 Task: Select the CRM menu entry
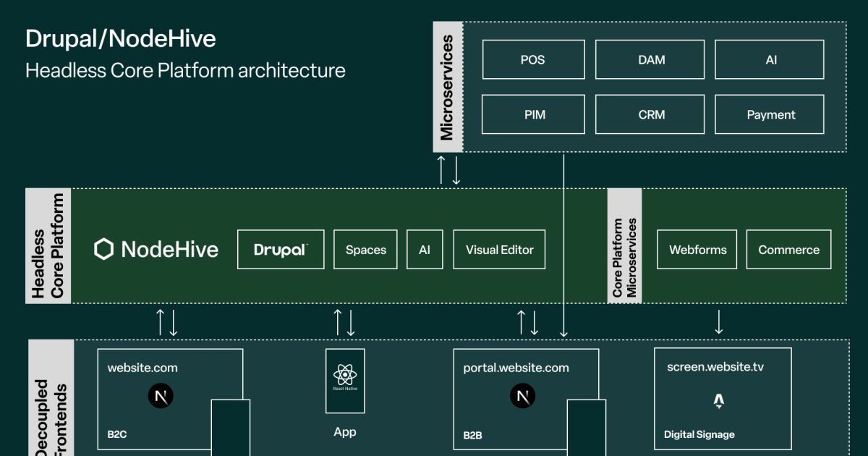tap(650, 114)
